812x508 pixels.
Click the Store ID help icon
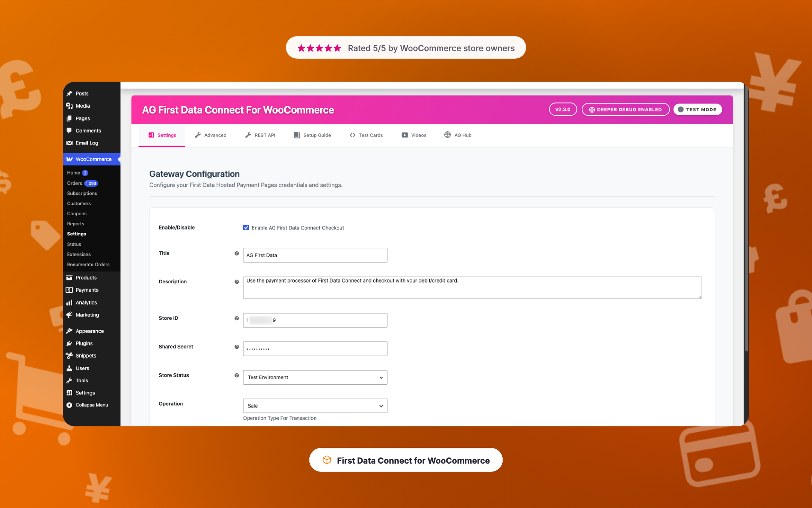pos(236,318)
